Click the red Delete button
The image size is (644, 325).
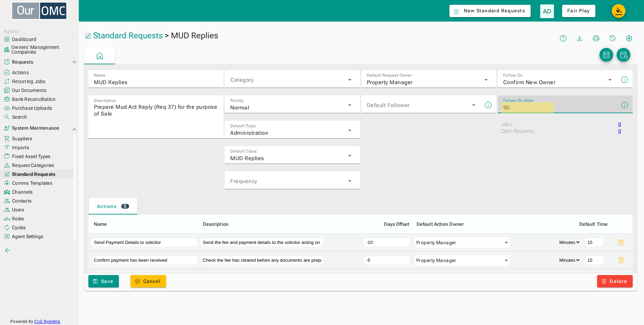pyautogui.click(x=615, y=281)
